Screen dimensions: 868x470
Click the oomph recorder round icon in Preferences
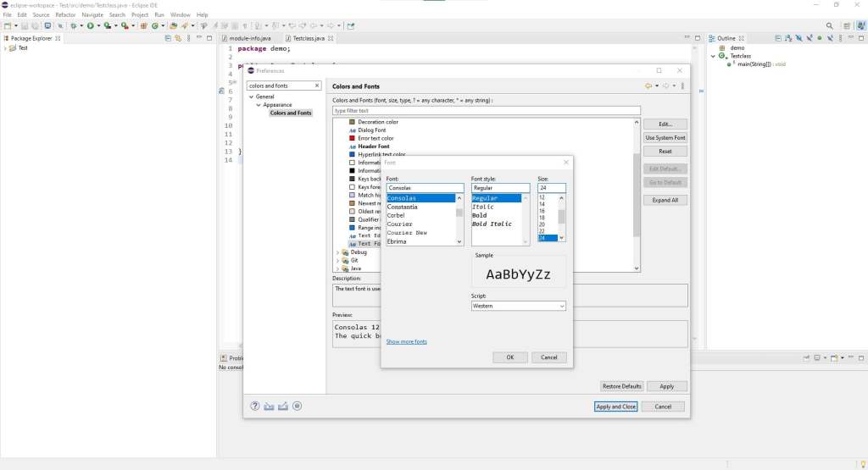coord(298,406)
